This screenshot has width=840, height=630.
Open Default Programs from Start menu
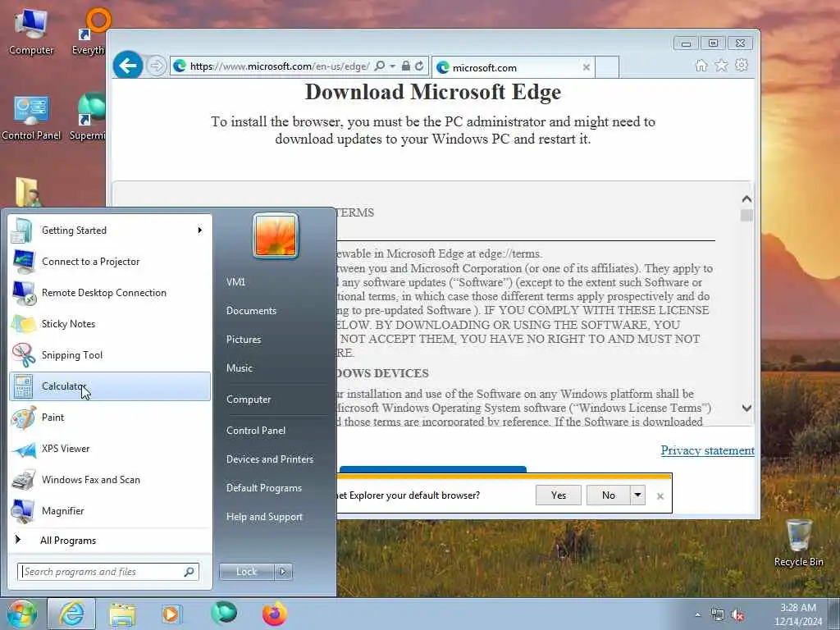click(x=264, y=488)
